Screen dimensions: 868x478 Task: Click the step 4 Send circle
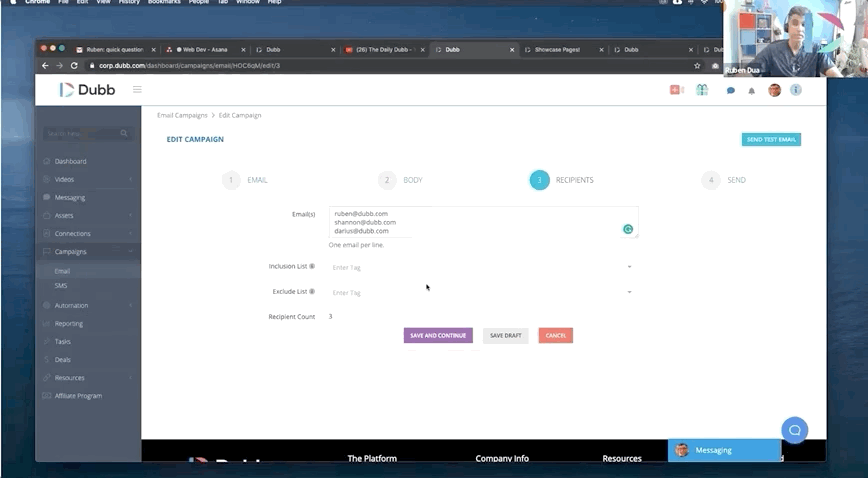711,180
